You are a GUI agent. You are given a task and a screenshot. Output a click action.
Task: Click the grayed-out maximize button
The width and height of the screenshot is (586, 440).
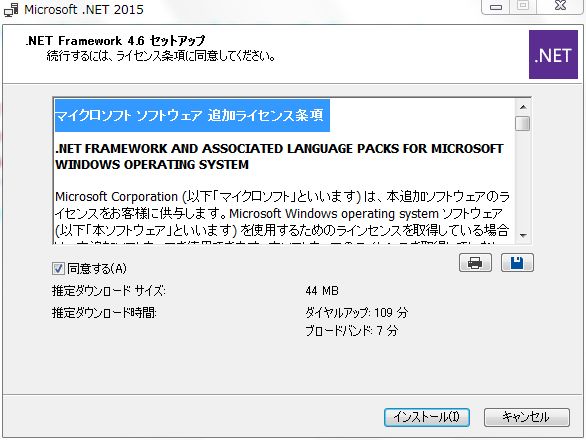(x=523, y=6)
